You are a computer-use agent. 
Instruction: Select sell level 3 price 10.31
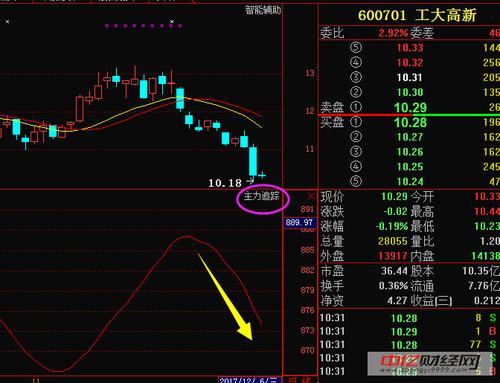410,77
